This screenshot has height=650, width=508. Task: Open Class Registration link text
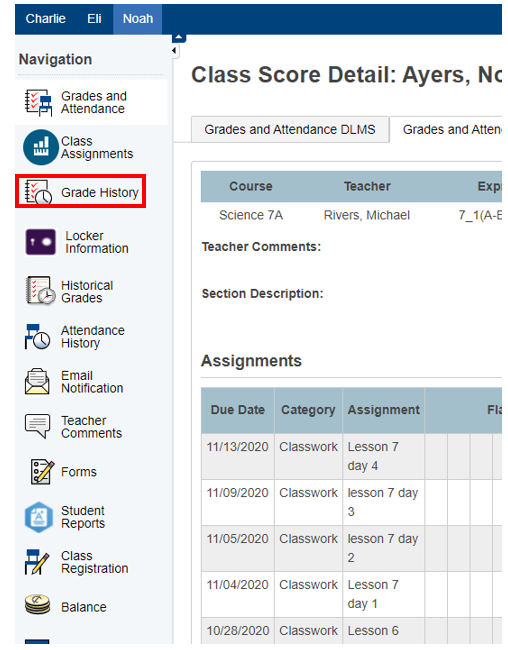point(95,562)
